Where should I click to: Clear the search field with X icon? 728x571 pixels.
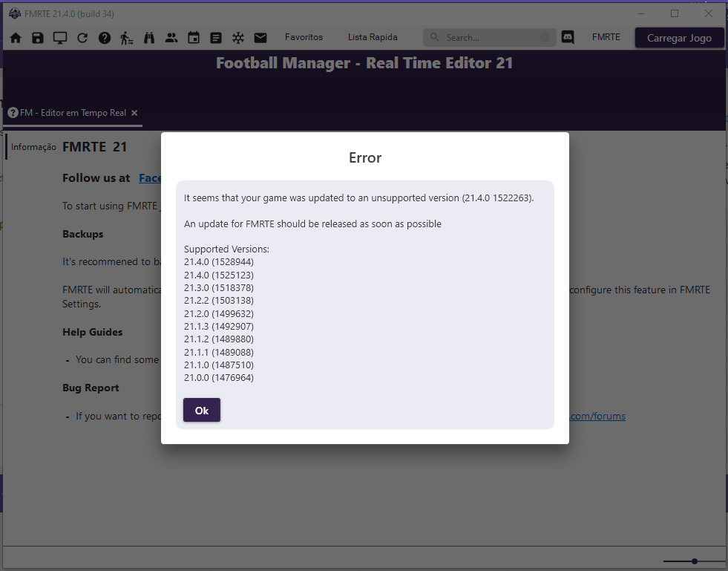545,37
